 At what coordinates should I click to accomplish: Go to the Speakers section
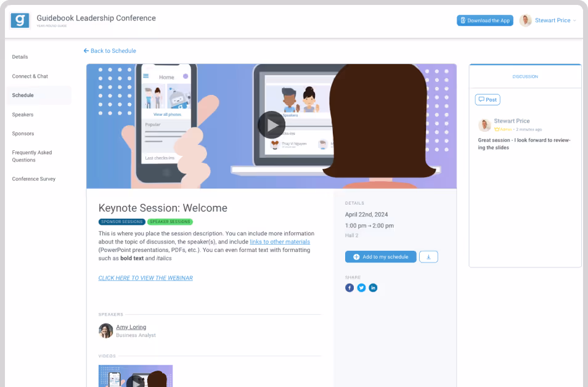(x=23, y=115)
